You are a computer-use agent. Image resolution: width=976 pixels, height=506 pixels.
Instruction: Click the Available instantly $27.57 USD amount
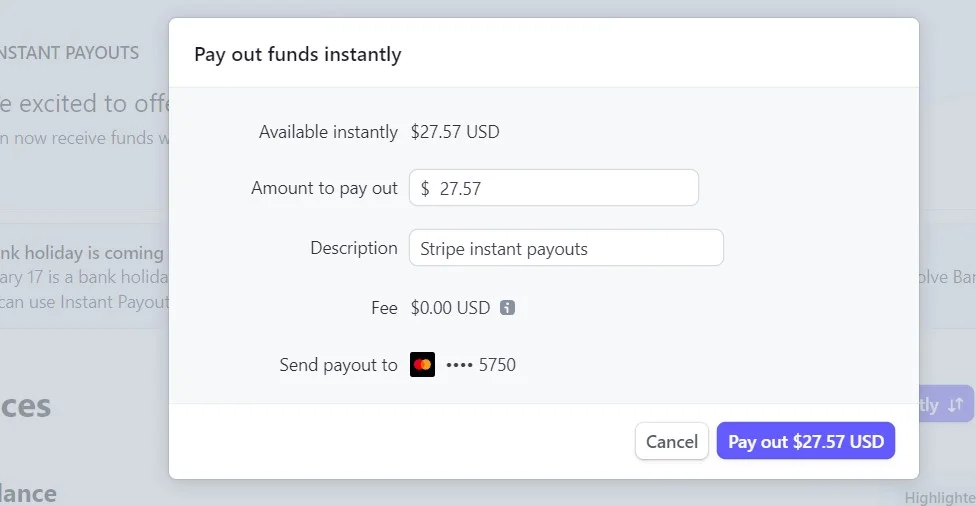[455, 132]
